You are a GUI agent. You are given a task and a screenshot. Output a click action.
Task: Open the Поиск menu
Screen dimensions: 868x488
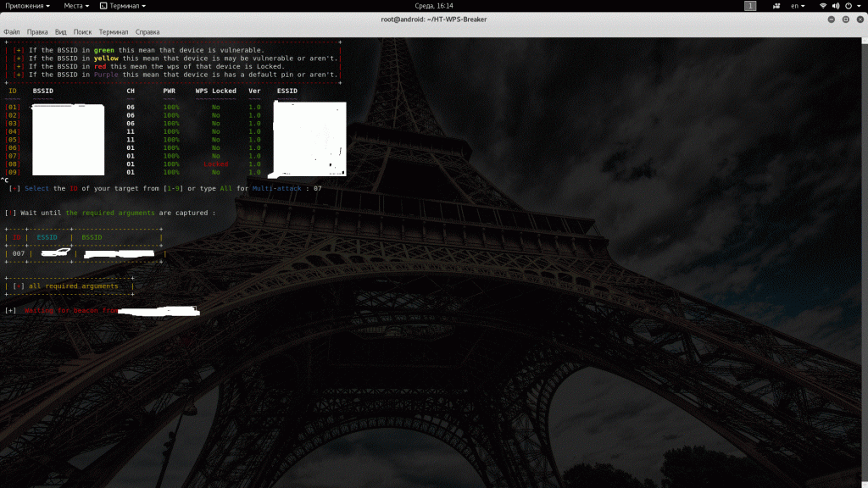pyautogui.click(x=82, y=31)
